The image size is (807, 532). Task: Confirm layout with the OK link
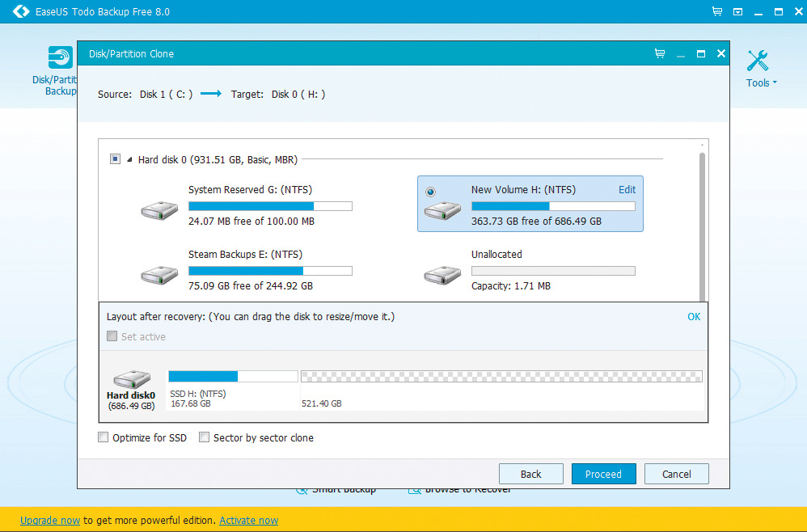pyautogui.click(x=694, y=317)
